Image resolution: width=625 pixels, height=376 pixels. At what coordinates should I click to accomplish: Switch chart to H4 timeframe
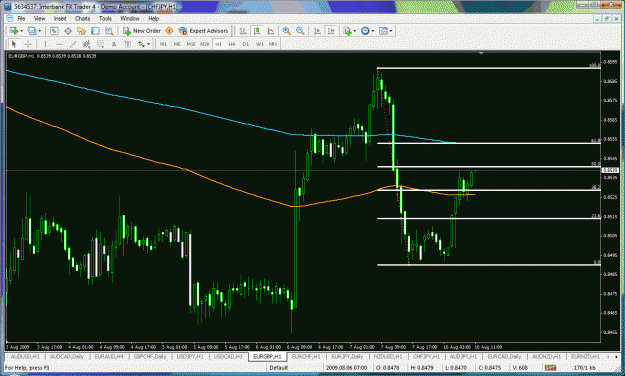pyautogui.click(x=232, y=44)
